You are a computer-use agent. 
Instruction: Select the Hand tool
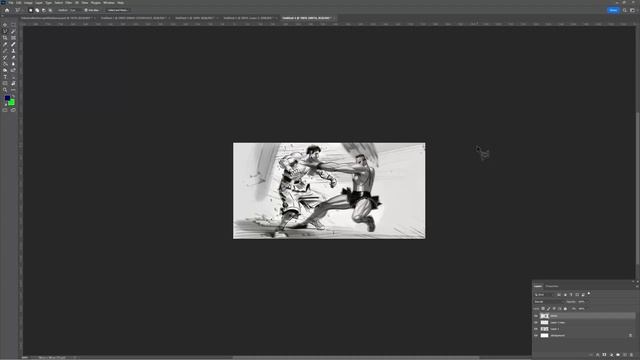click(13, 83)
